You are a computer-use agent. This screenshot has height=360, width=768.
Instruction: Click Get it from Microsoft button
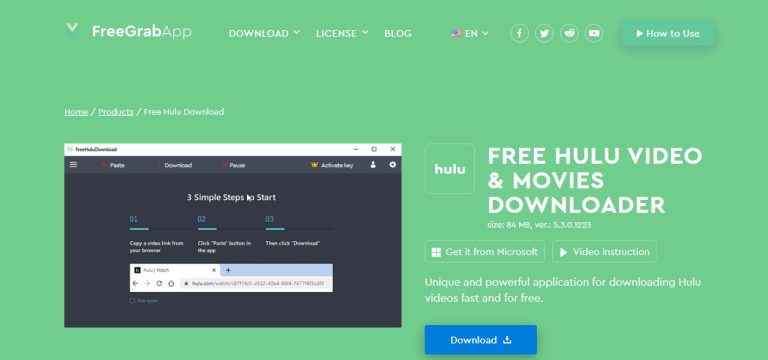click(484, 252)
